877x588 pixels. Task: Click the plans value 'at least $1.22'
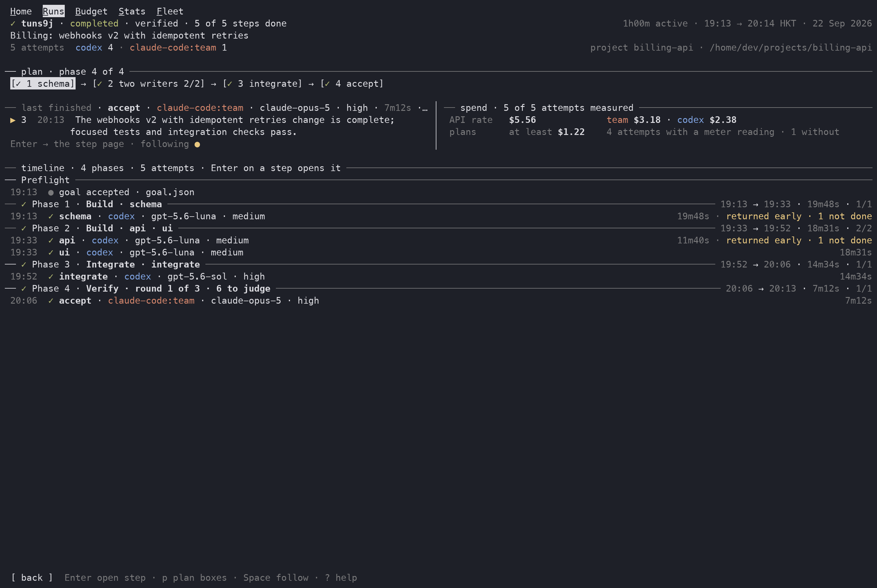click(x=547, y=132)
